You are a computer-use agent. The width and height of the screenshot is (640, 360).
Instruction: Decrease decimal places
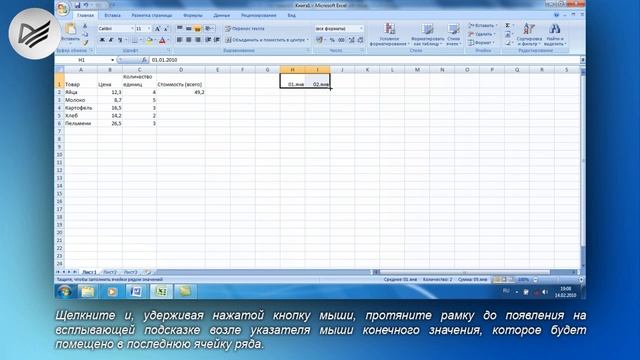[360, 40]
